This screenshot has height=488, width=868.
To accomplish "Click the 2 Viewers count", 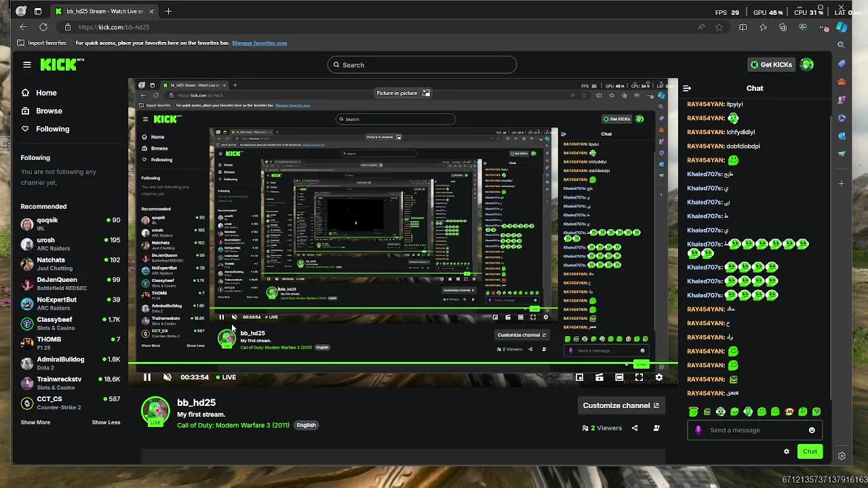I will click(602, 428).
